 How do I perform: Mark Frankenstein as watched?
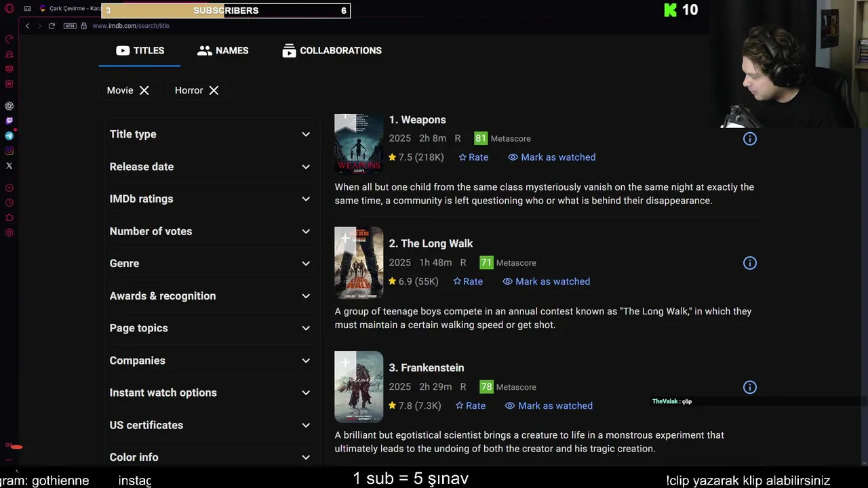click(549, 406)
